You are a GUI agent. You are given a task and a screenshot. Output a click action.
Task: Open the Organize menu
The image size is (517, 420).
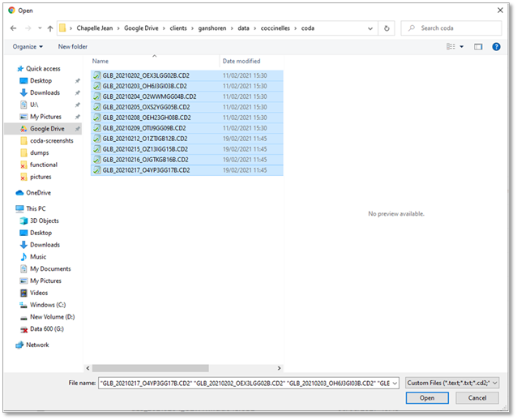pyautogui.click(x=28, y=47)
